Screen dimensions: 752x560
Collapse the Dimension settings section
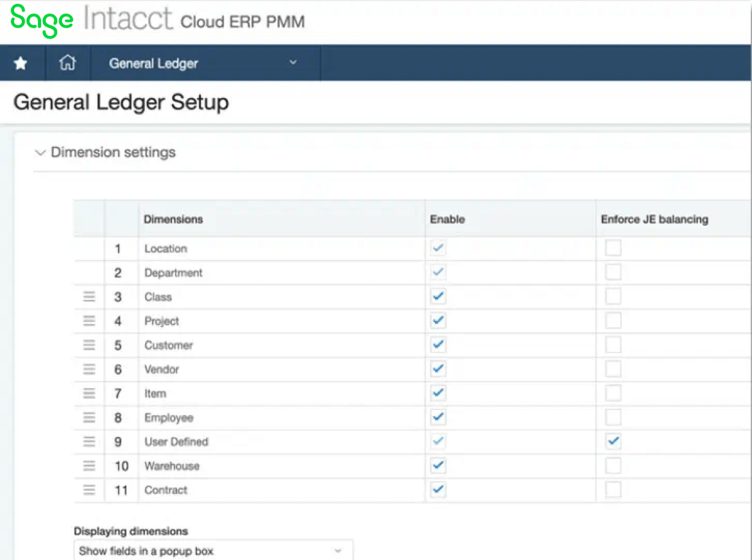41,153
